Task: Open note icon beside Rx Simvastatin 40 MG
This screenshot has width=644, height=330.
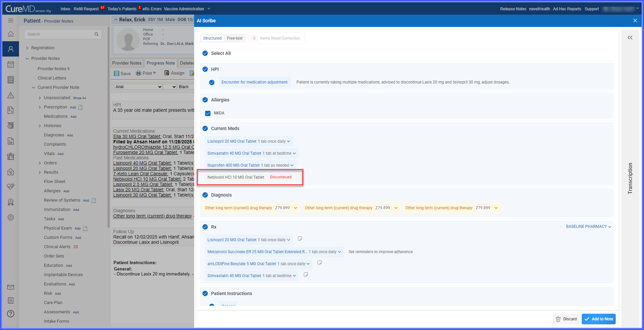Action: point(306,275)
